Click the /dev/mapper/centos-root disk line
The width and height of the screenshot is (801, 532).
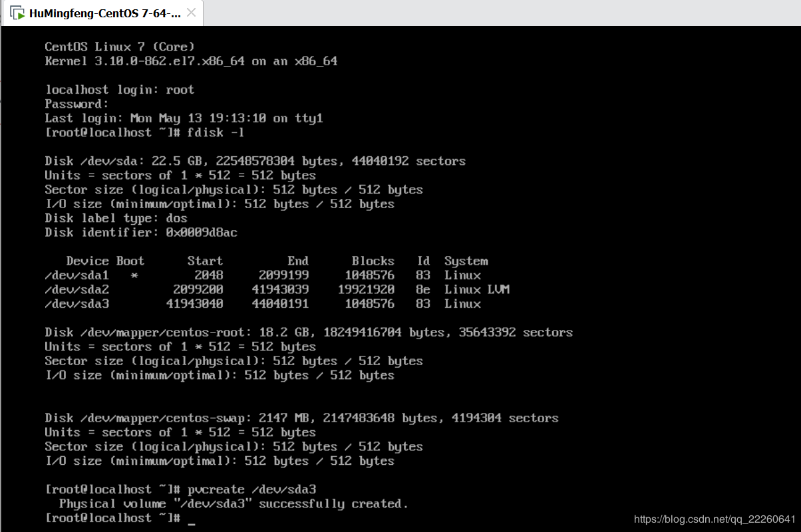click(x=309, y=332)
